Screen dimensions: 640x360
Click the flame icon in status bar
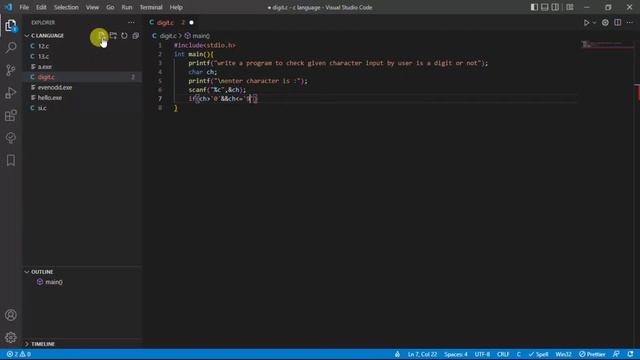point(397,354)
